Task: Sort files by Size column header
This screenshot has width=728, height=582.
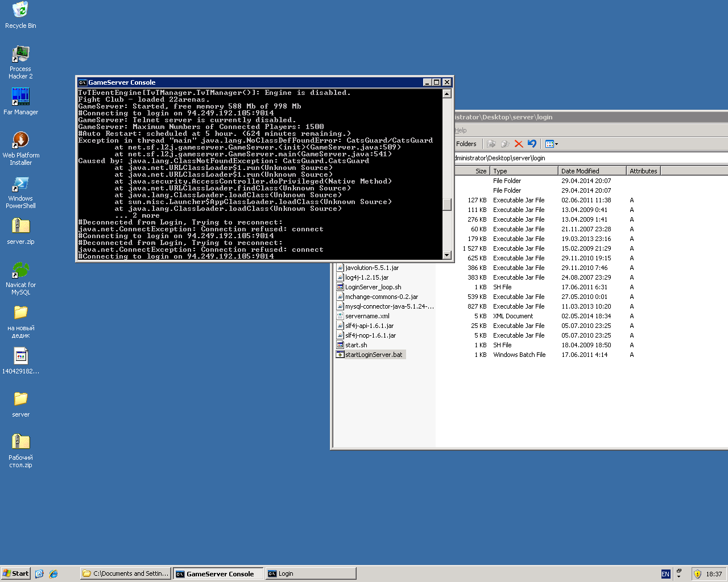Action: [472, 171]
